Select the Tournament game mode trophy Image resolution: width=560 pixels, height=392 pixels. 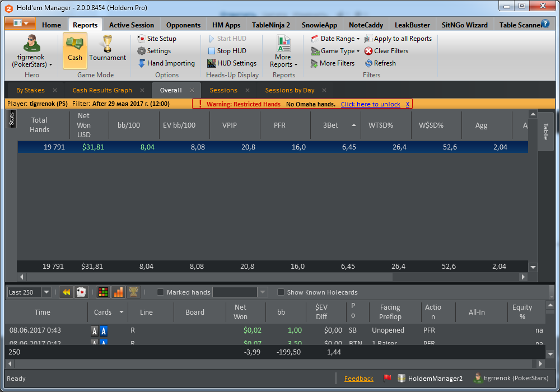click(x=107, y=49)
